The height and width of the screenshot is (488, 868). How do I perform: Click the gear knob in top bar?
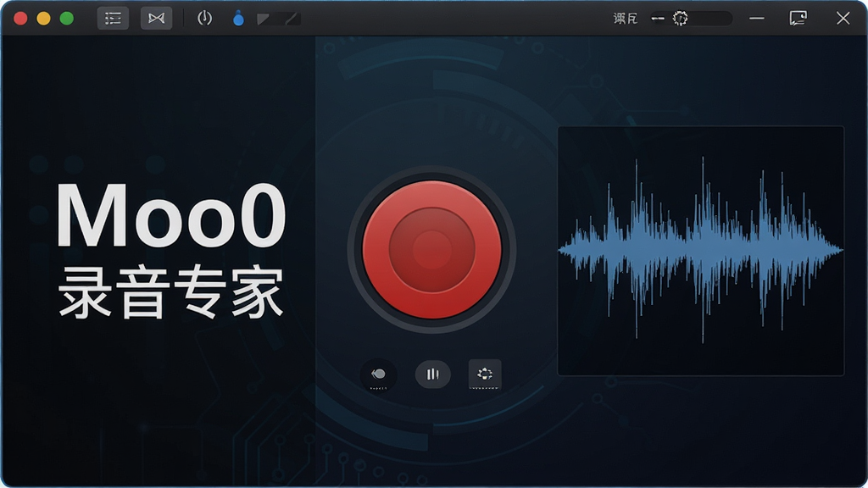(x=681, y=19)
